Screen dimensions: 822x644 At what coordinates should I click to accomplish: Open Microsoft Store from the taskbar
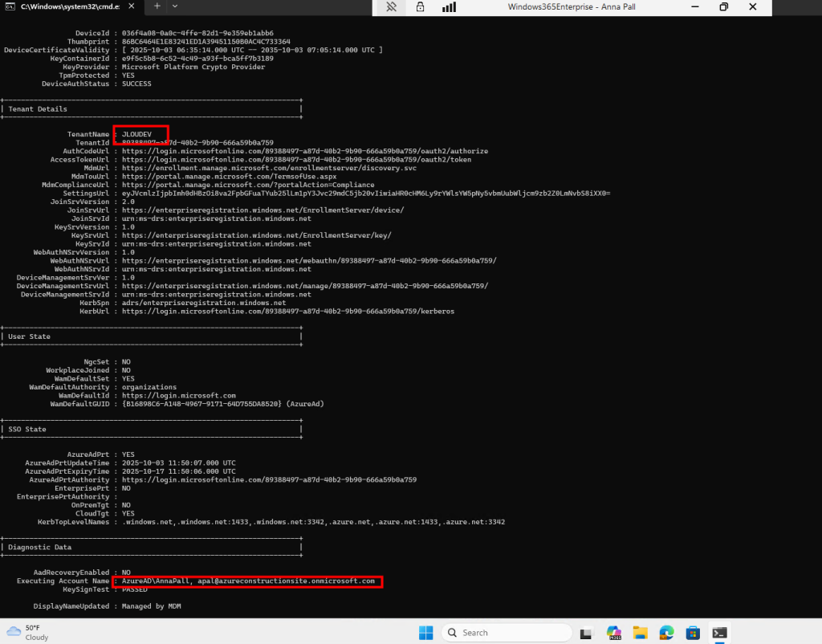point(694,632)
